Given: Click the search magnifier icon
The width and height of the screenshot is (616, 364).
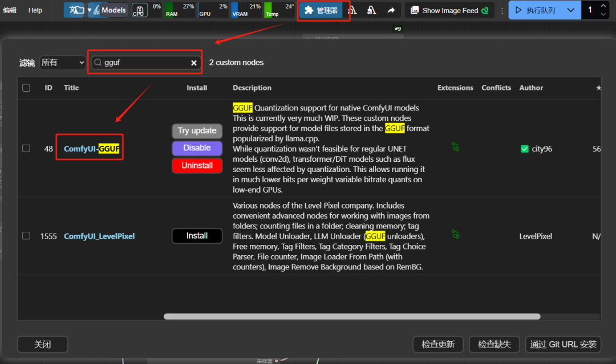Looking at the screenshot, I should pyautogui.click(x=98, y=62).
